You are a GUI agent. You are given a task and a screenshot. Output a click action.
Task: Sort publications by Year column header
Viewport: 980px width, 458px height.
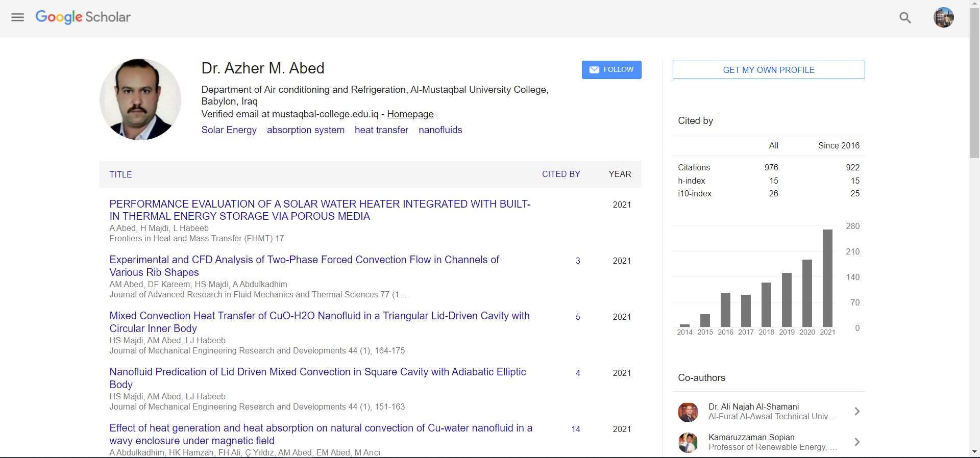(x=620, y=174)
